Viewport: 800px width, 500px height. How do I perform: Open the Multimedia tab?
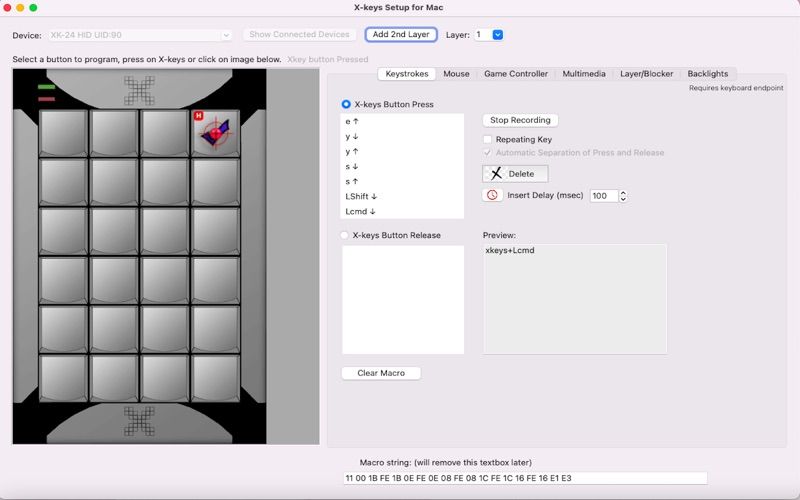pyautogui.click(x=584, y=74)
